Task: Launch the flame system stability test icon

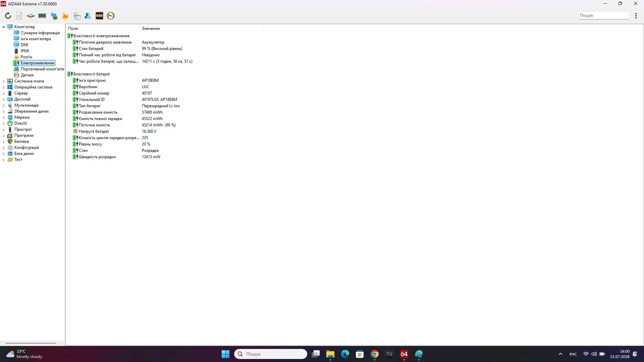Action: click(x=65, y=16)
